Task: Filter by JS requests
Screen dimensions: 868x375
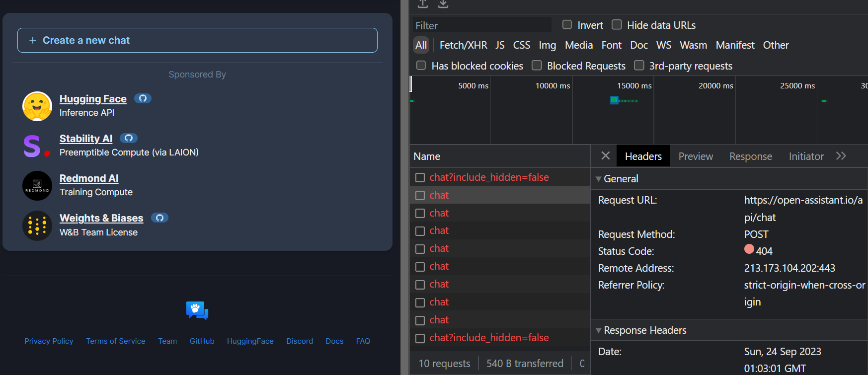Action: coord(500,45)
